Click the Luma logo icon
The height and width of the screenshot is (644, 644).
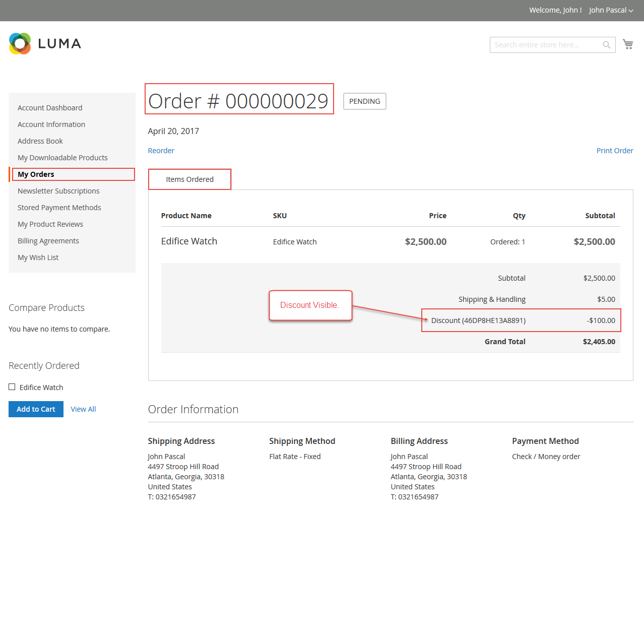pos(20,44)
